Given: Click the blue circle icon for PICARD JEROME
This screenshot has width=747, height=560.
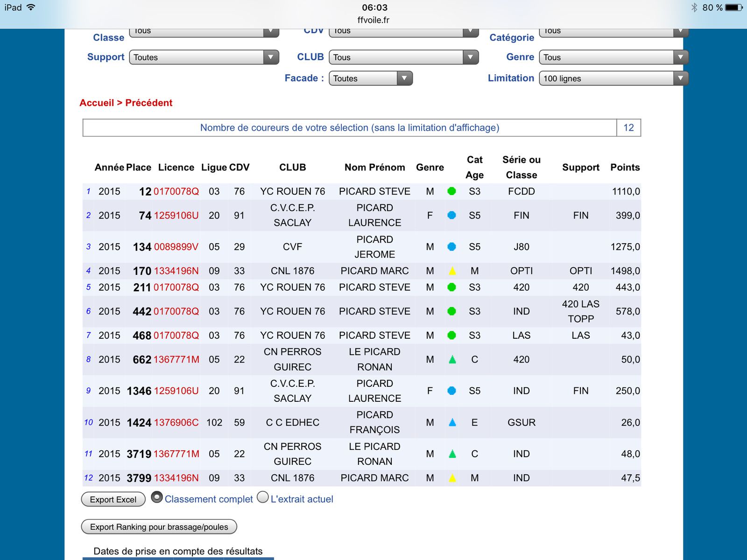Looking at the screenshot, I should 451,247.
